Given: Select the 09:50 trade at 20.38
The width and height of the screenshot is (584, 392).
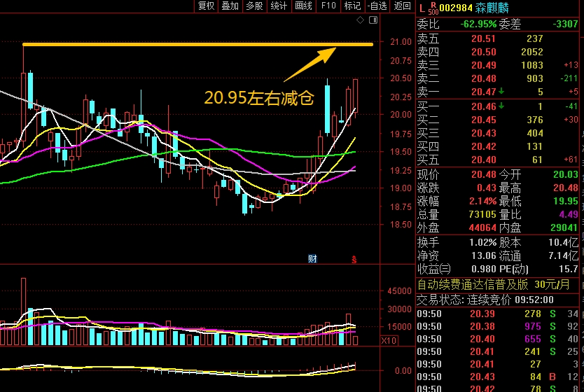Looking at the screenshot, I should (x=498, y=326).
